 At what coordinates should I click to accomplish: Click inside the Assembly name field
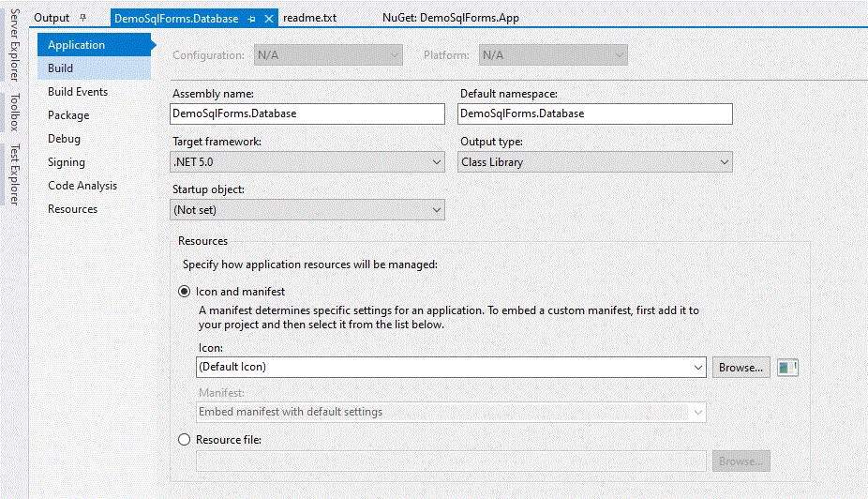point(307,113)
